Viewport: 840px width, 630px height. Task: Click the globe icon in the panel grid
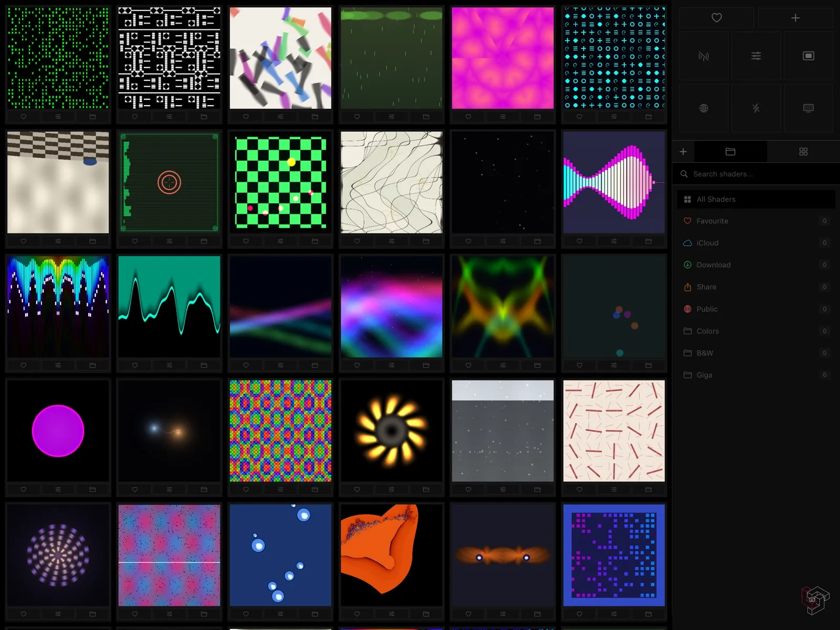point(703,108)
